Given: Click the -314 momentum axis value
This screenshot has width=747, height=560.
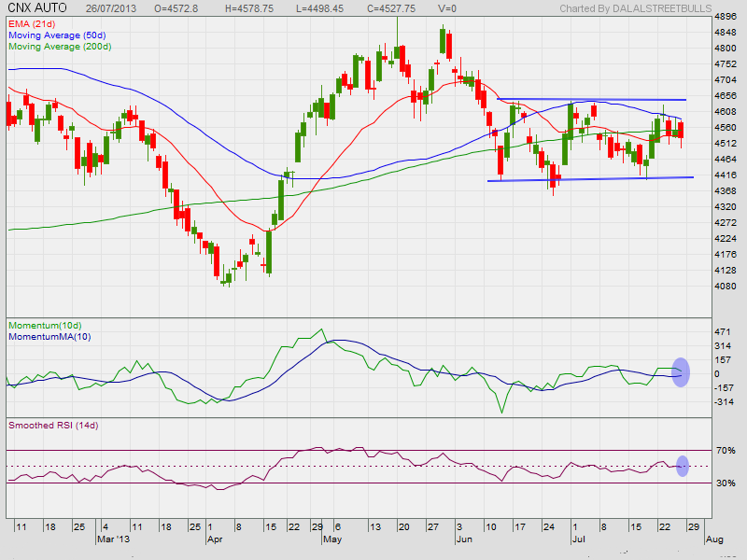Looking at the screenshot, I should click(725, 402).
